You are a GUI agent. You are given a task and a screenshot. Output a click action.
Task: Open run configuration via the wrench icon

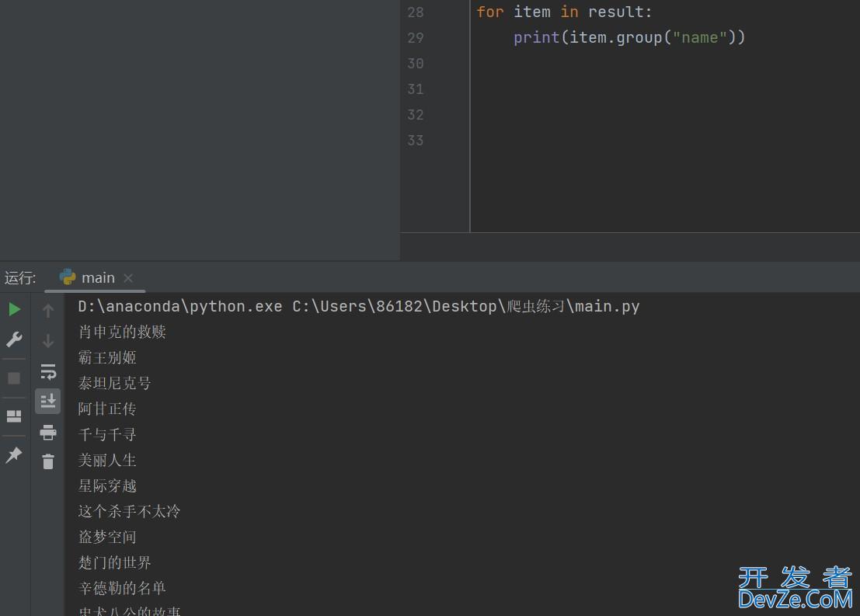(14, 339)
